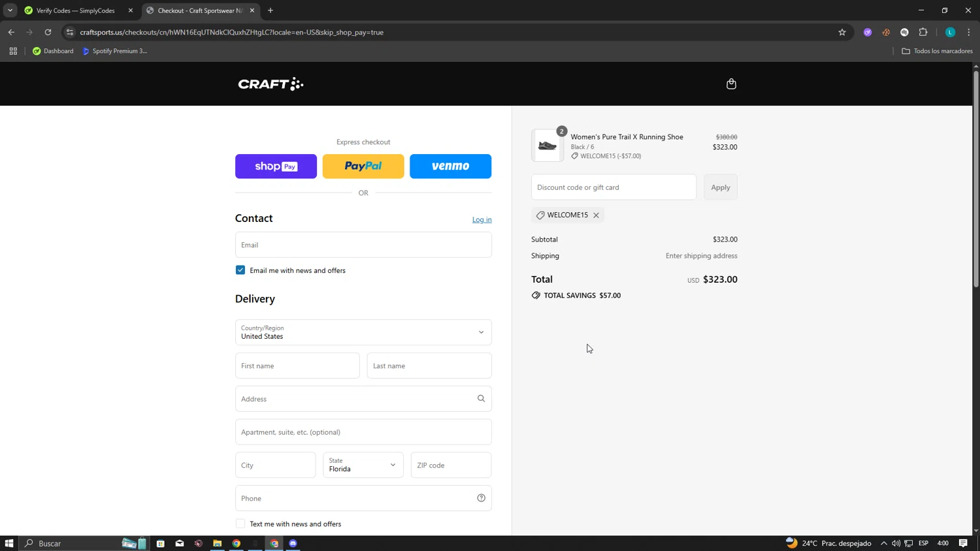
Task: Focus the Last name field
Action: point(429,366)
